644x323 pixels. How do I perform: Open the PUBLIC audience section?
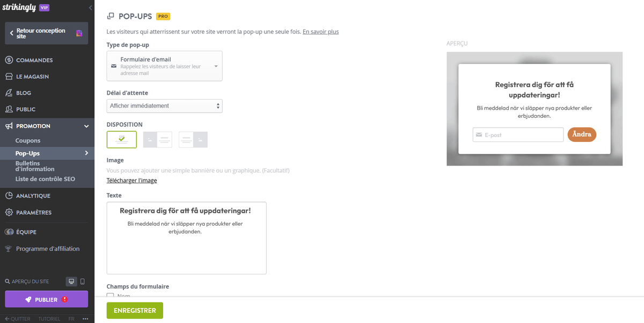pos(8,109)
